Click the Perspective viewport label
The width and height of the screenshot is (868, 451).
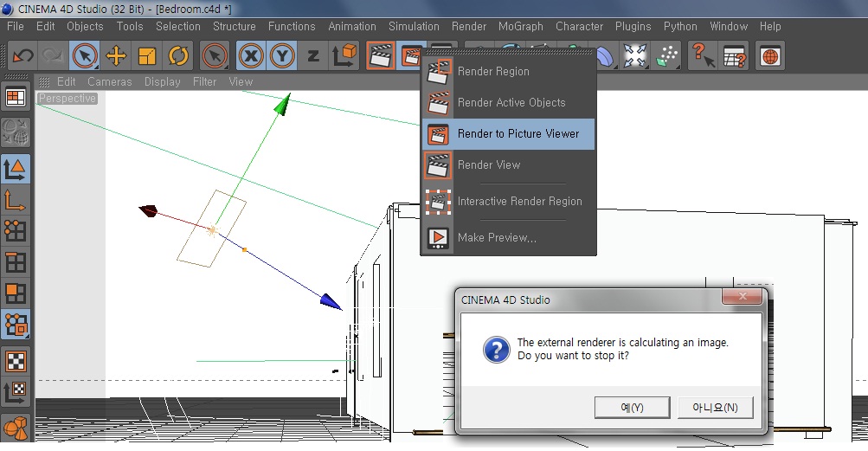pyautogui.click(x=67, y=98)
